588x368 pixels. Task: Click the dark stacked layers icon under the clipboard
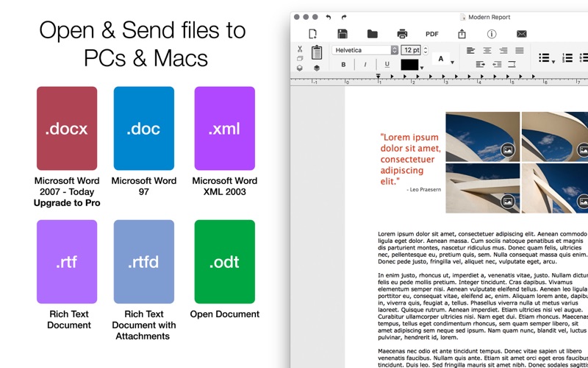(x=317, y=68)
